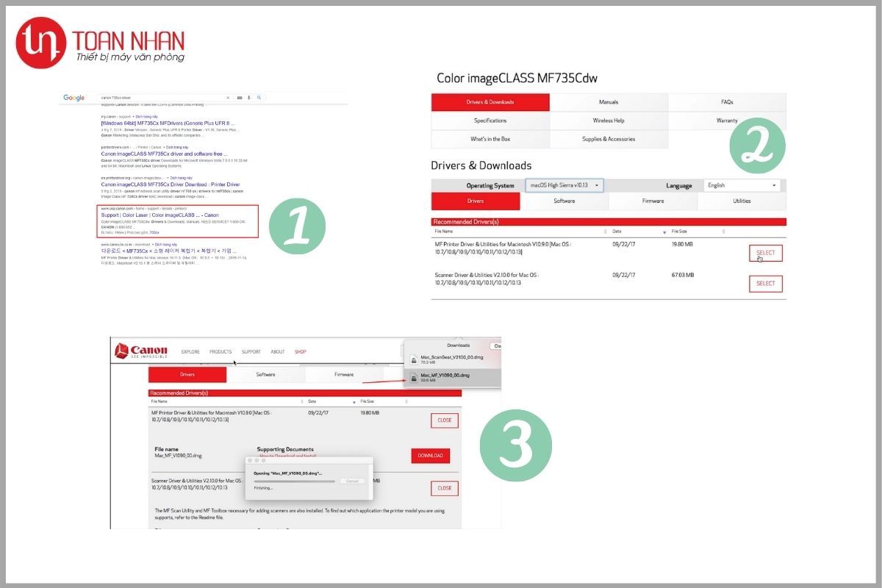Select the Drivers & Downloads tab
The image size is (882, 588).
(x=490, y=102)
